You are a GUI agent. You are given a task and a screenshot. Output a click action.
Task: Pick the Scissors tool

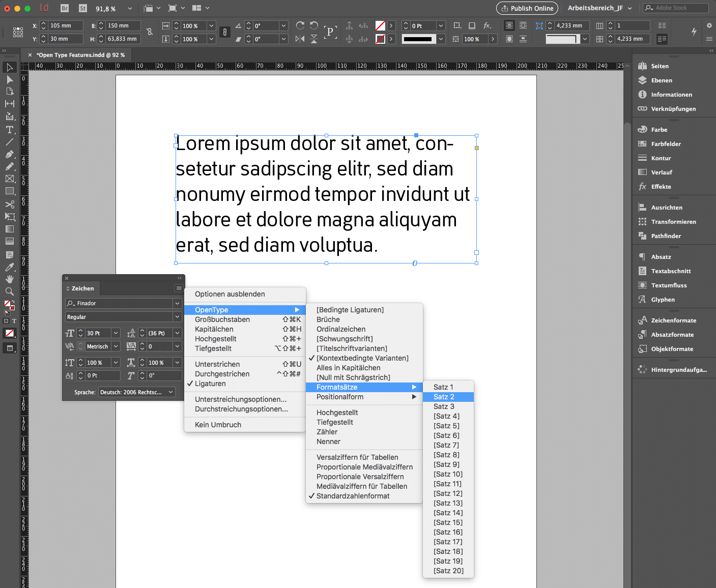pyautogui.click(x=9, y=204)
